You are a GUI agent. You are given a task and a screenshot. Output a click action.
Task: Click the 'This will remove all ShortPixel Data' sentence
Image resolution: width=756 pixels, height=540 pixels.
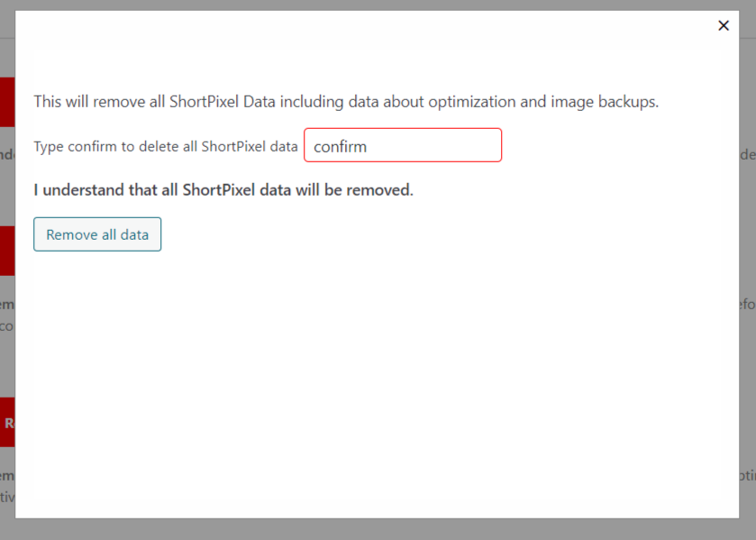[x=346, y=102]
